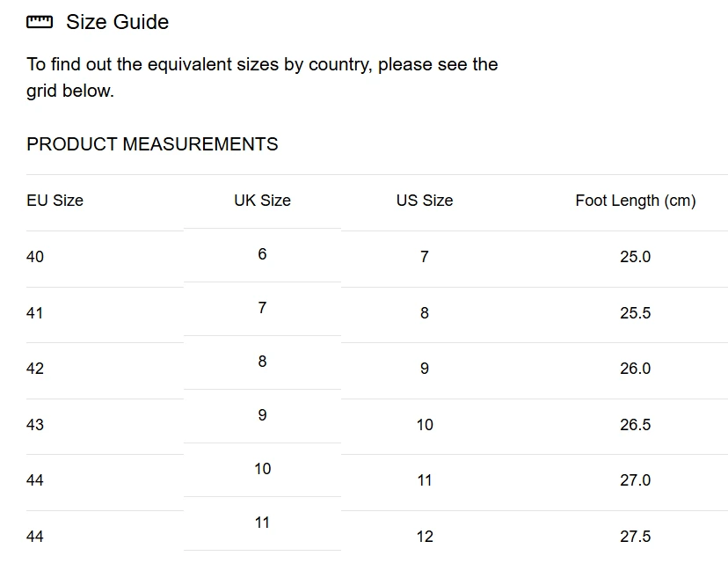
Task: Click foot length 27.0 cell
Action: (635, 480)
